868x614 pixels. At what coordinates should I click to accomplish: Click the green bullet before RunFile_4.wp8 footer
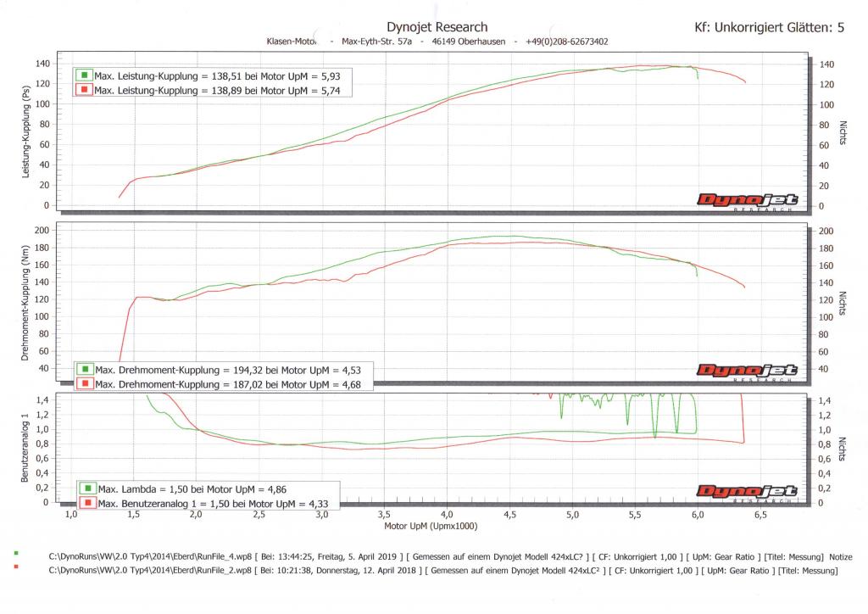17,553
